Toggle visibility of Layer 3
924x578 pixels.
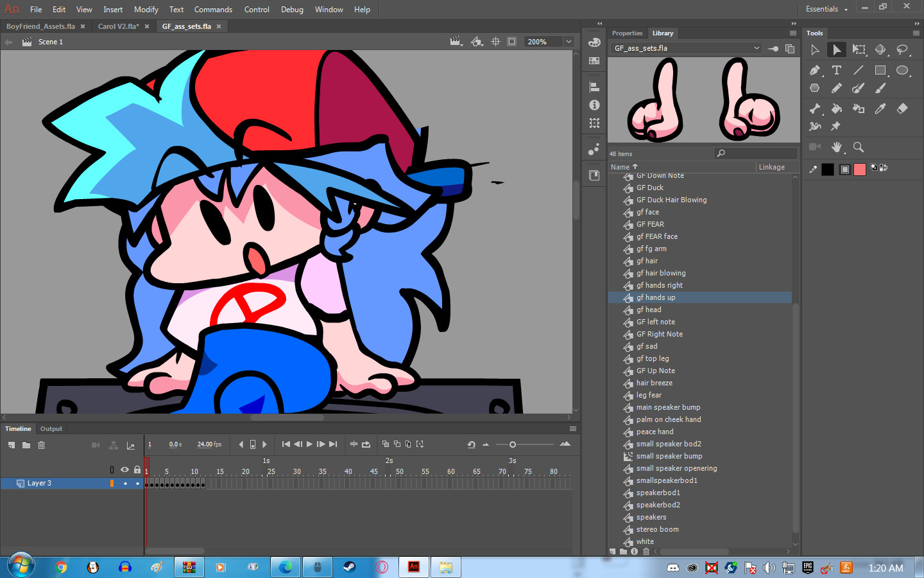tap(124, 483)
